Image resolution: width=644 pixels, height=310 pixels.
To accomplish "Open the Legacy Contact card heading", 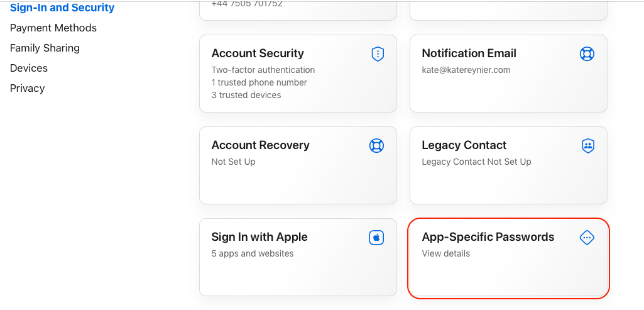I will point(464,145).
